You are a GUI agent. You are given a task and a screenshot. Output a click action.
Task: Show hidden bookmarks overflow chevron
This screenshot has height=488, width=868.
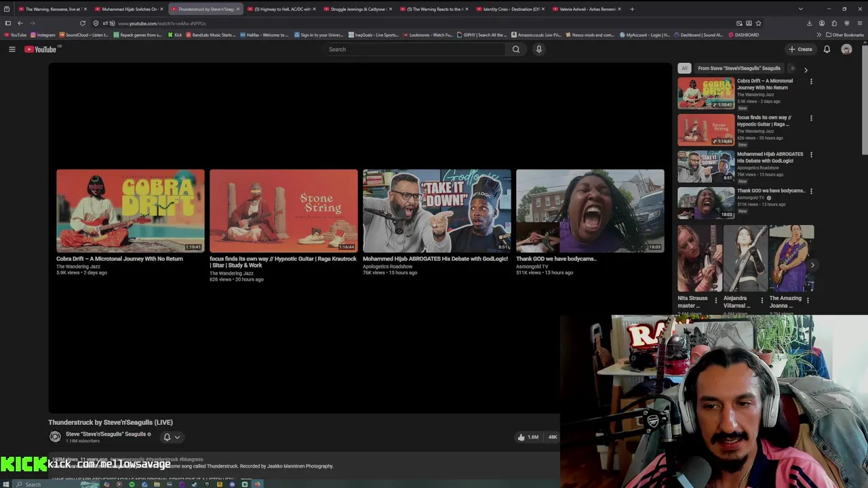pyautogui.click(x=818, y=35)
